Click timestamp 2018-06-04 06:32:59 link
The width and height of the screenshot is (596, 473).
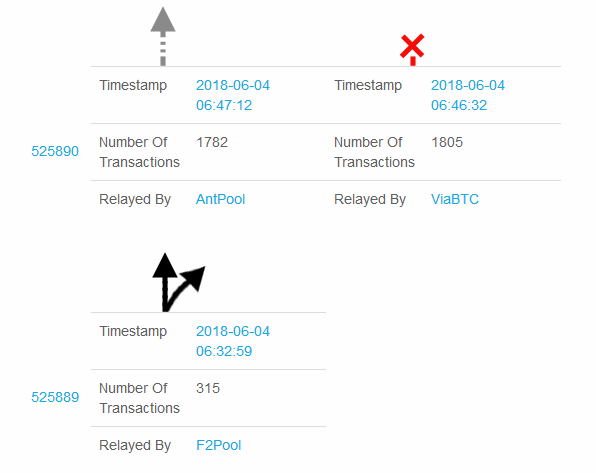[x=233, y=341]
